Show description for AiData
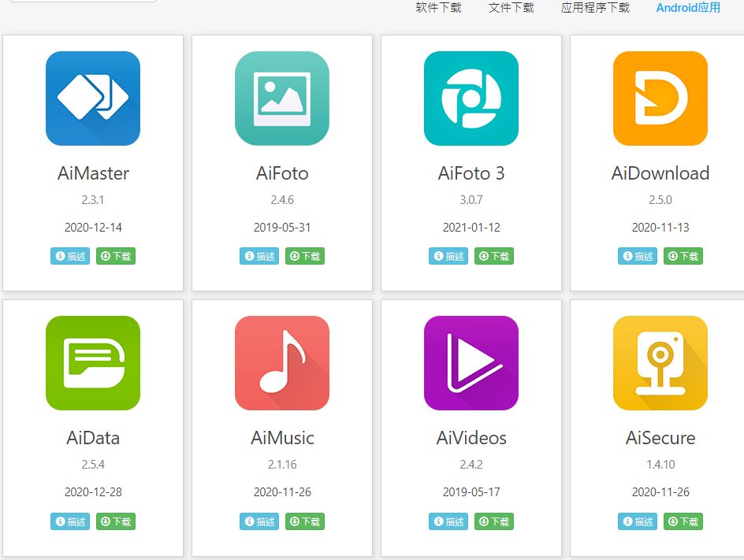 coord(70,521)
